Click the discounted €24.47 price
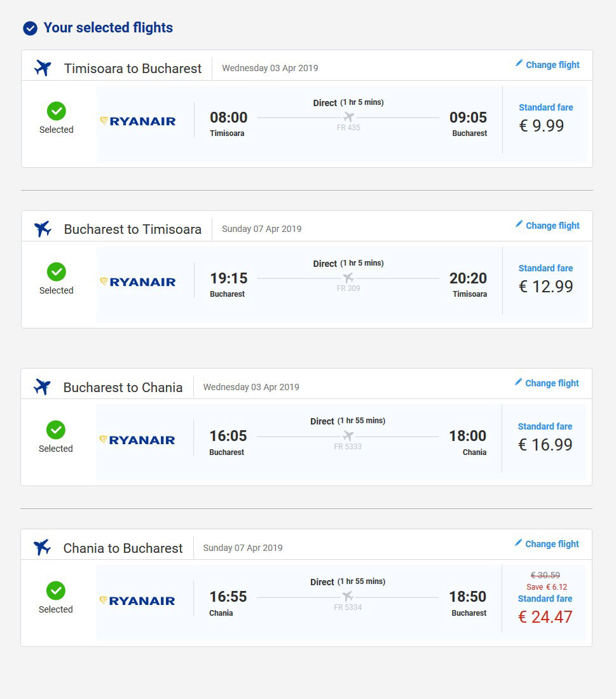This screenshot has width=616, height=699. coord(545,617)
